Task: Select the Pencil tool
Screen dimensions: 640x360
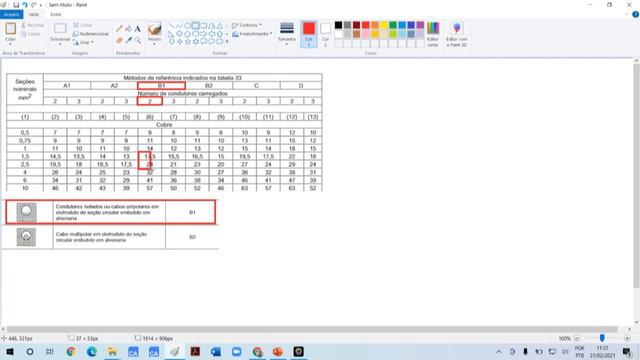Action: [x=119, y=29]
